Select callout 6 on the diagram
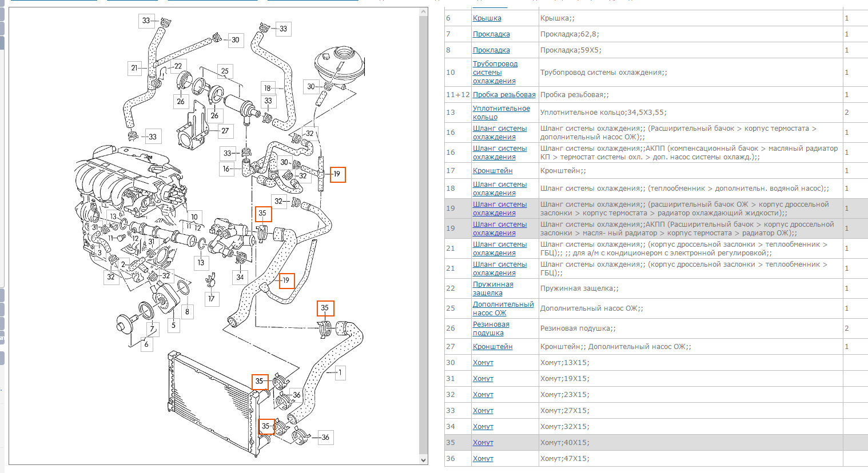The image size is (868, 473). point(146,344)
